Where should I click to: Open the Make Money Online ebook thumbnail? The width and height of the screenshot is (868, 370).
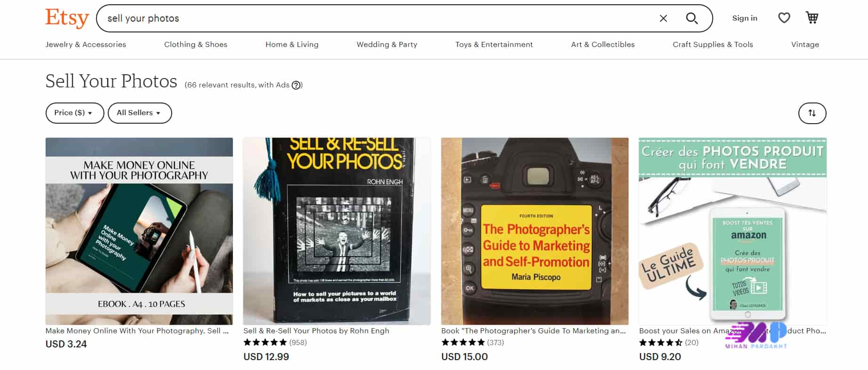coord(139,231)
